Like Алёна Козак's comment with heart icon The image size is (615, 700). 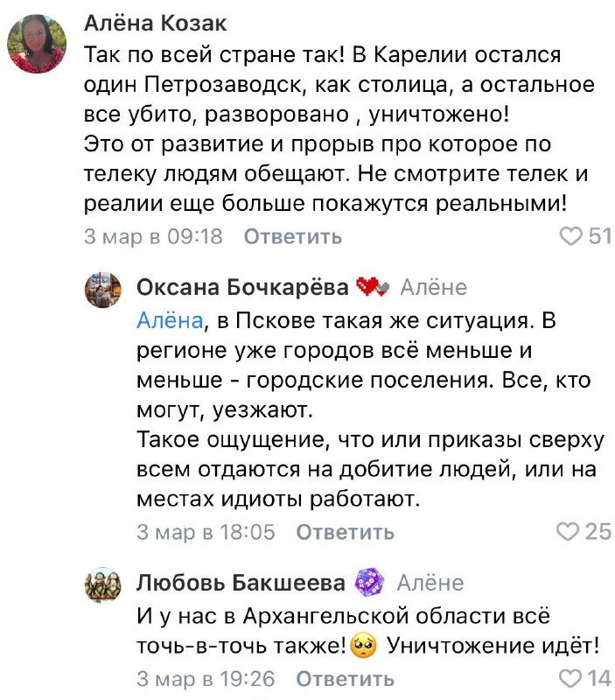click(x=570, y=236)
